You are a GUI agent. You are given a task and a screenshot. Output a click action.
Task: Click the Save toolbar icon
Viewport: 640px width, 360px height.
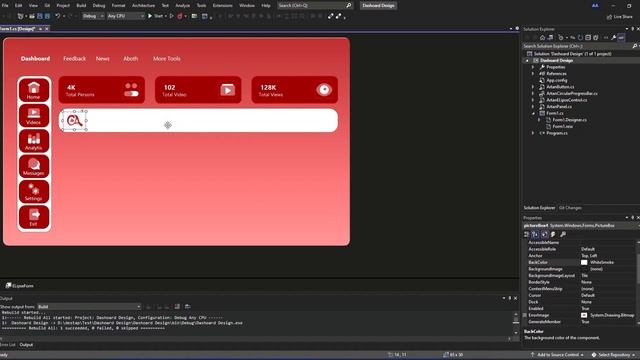coord(40,16)
